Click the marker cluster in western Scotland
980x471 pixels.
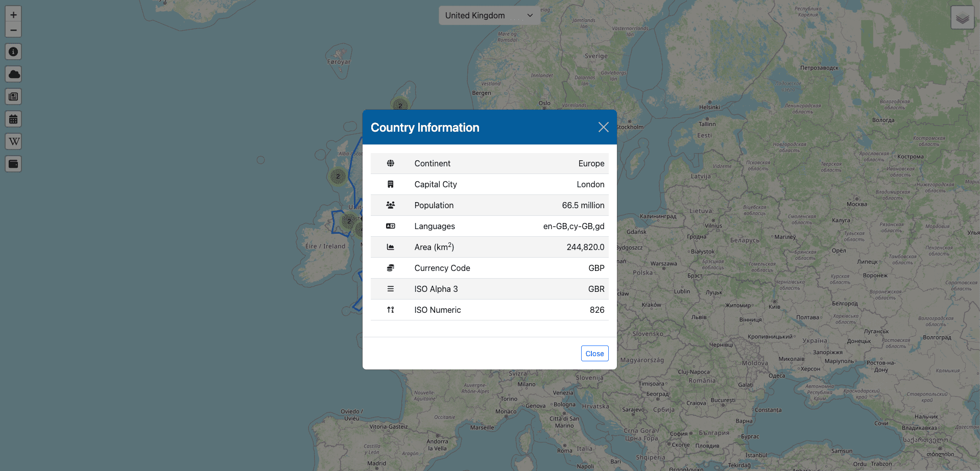pos(338,177)
